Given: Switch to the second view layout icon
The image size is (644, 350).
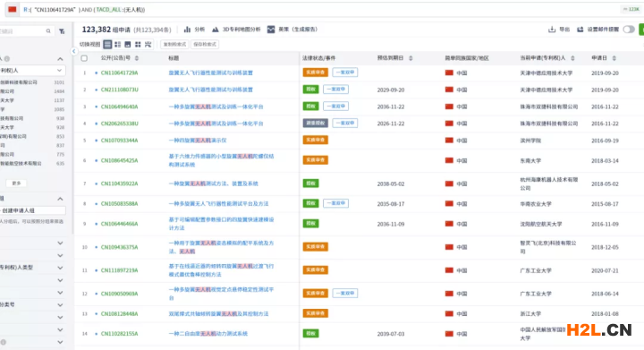Looking at the screenshot, I should tap(118, 44).
